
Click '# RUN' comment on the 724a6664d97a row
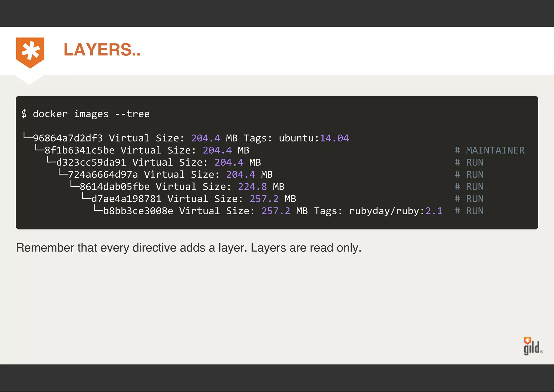click(x=469, y=175)
